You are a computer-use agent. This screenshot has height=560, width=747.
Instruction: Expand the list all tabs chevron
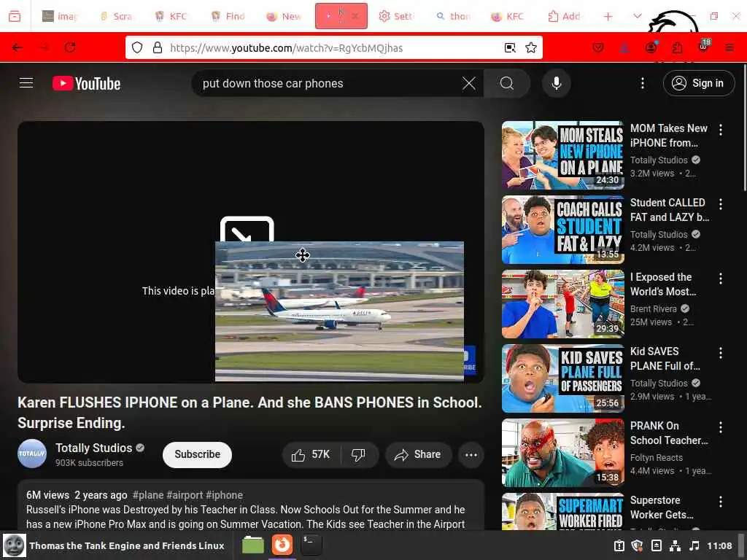click(x=637, y=16)
